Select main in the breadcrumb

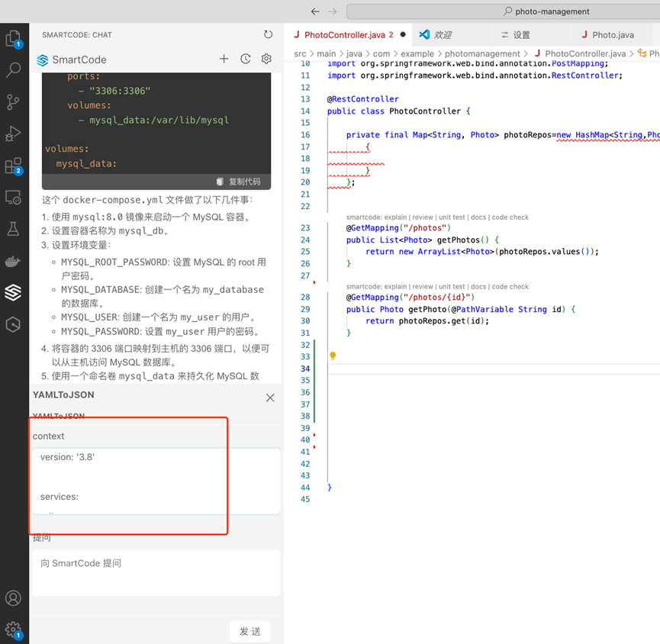click(327, 53)
